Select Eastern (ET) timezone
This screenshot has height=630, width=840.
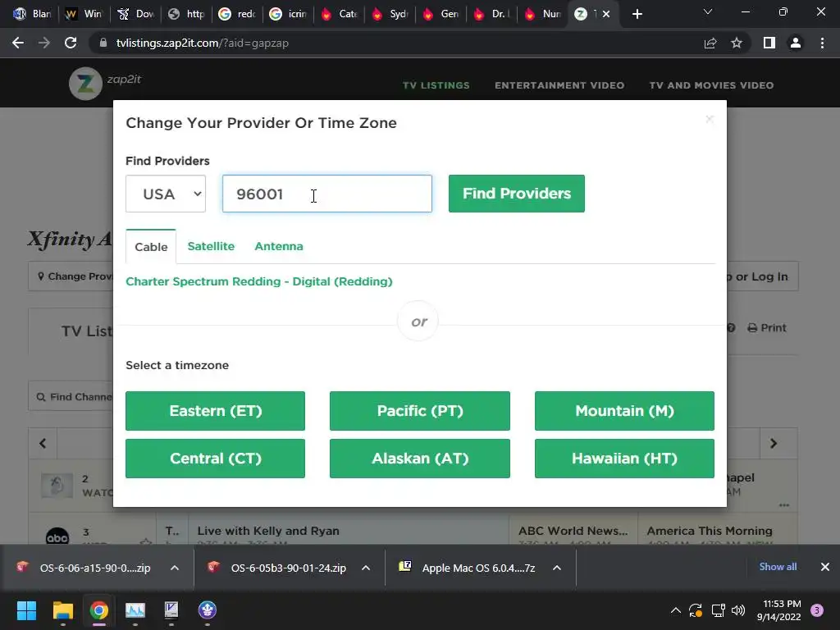216,411
